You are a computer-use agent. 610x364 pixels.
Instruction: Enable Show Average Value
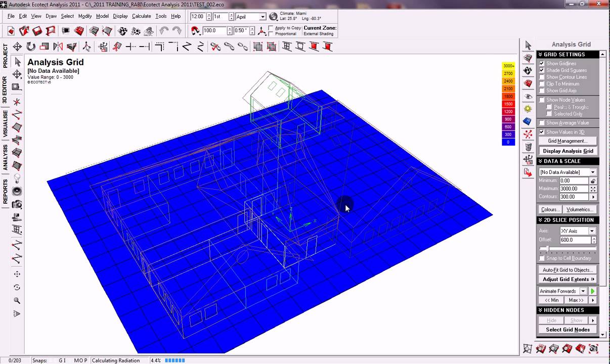tap(542, 123)
